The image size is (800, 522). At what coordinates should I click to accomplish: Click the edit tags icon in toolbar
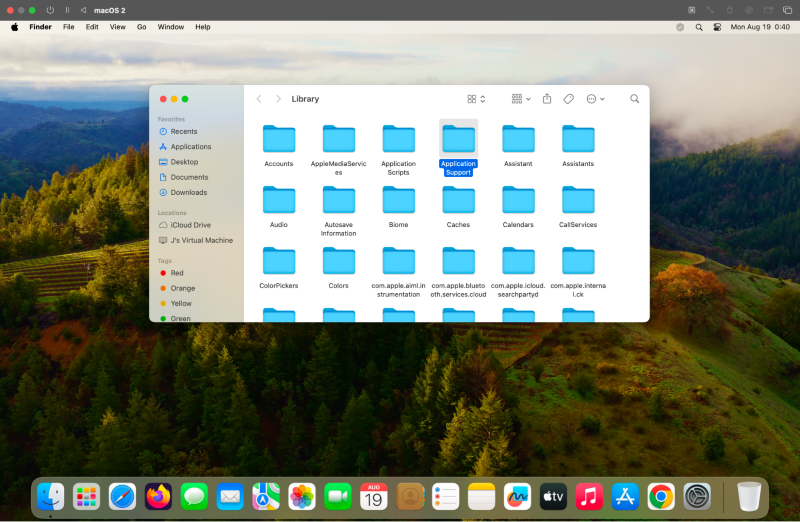[568, 99]
